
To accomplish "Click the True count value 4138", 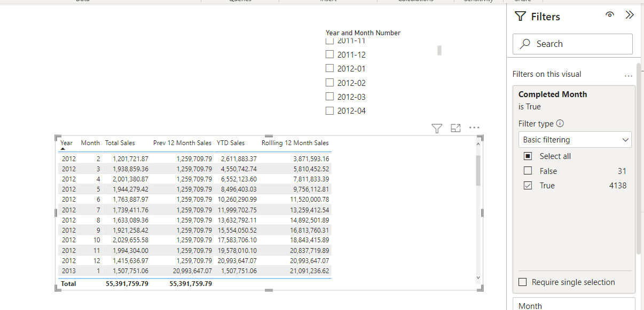I will pyautogui.click(x=618, y=186).
